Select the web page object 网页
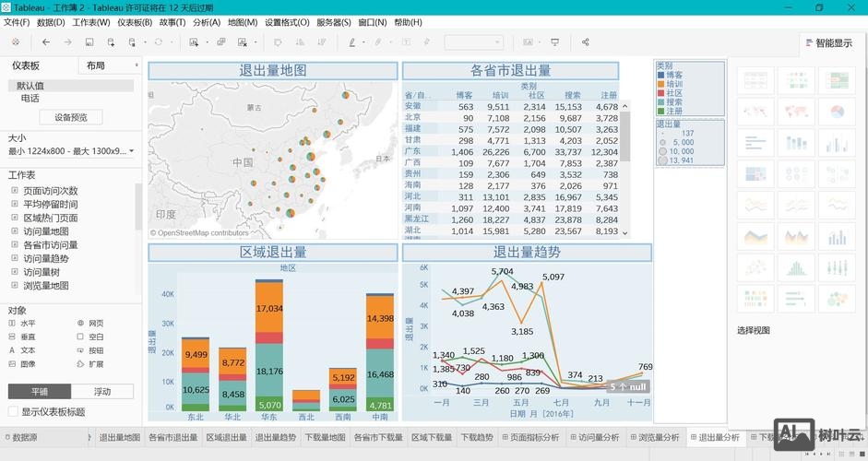Image resolution: width=868 pixels, height=461 pixels. click(90, 324)
